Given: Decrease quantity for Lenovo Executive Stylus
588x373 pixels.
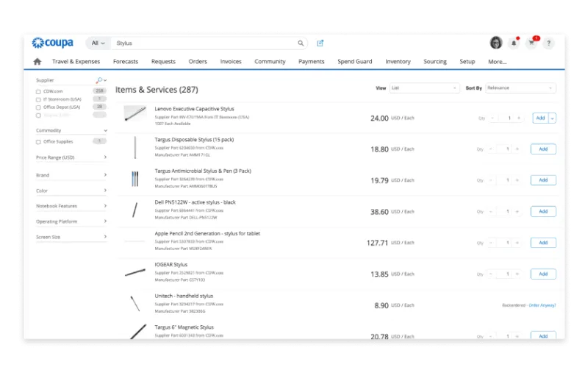Looking at the screenshot, I should pos(492,118).
